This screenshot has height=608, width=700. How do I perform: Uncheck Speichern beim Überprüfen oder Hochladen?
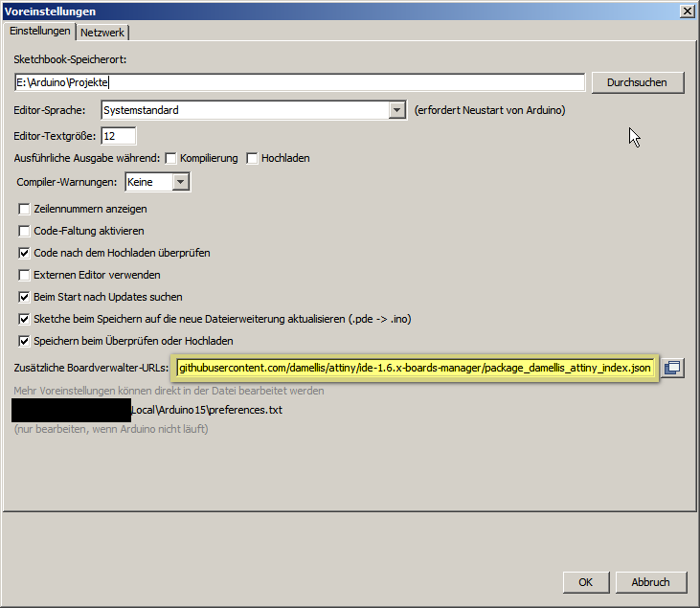(25, 341)
